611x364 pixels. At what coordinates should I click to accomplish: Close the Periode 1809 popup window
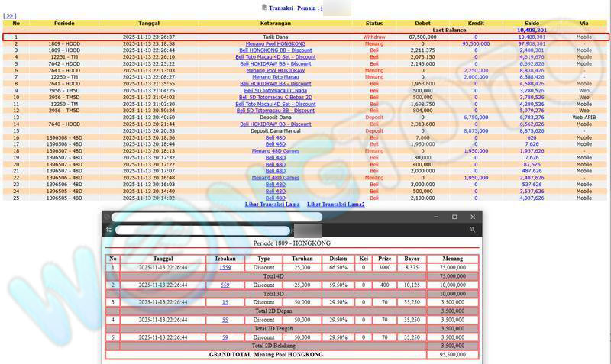(472, 217)
